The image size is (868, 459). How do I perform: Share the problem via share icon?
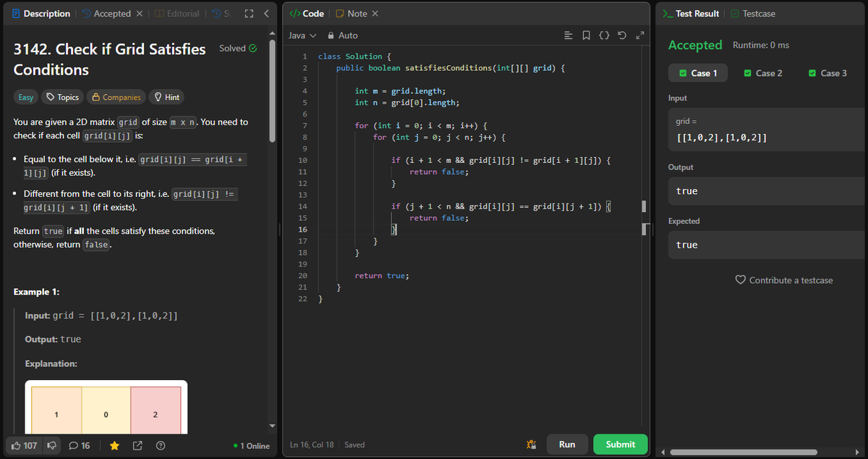[137, 445]
